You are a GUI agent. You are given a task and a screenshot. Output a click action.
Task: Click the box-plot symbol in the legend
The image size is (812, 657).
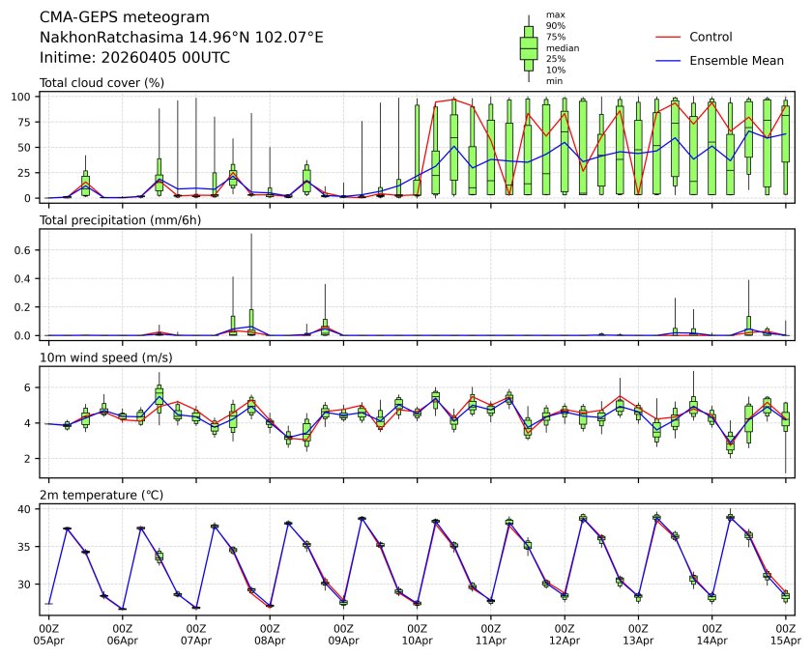click(x=528, y=48)
